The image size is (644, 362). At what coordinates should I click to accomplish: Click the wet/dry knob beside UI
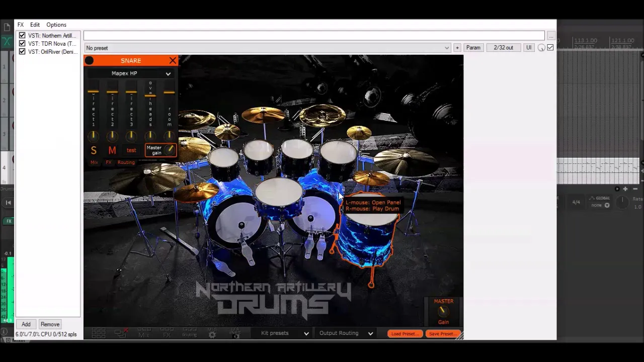coord(541,48)
